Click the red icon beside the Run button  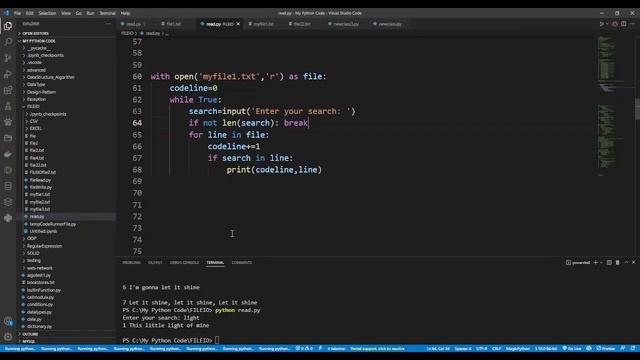point(615,24)
